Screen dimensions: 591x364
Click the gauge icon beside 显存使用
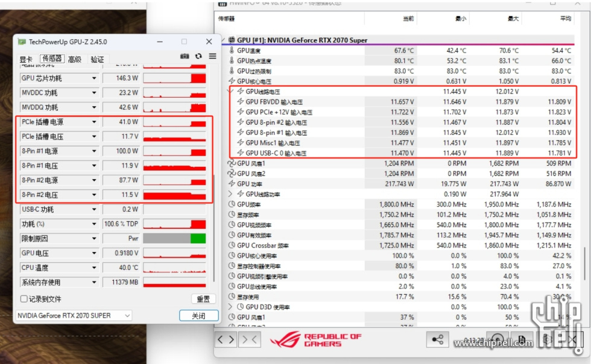point(232,297)
